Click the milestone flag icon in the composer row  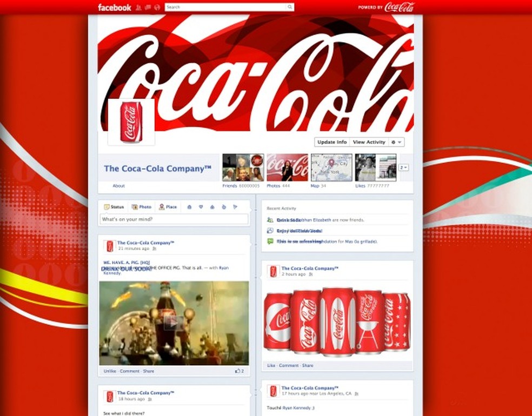(236, 207)
